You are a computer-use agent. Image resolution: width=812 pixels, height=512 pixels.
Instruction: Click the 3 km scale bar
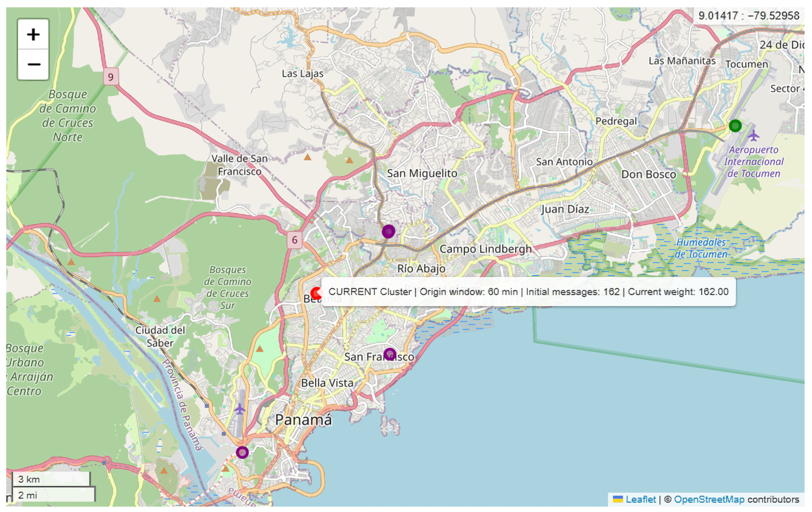(51, 479)
